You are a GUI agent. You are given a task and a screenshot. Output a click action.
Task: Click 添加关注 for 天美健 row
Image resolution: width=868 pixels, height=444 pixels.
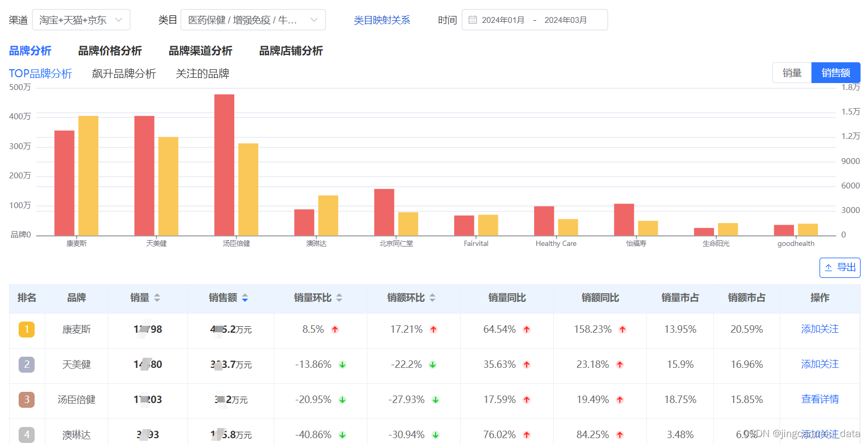[820, 364]
